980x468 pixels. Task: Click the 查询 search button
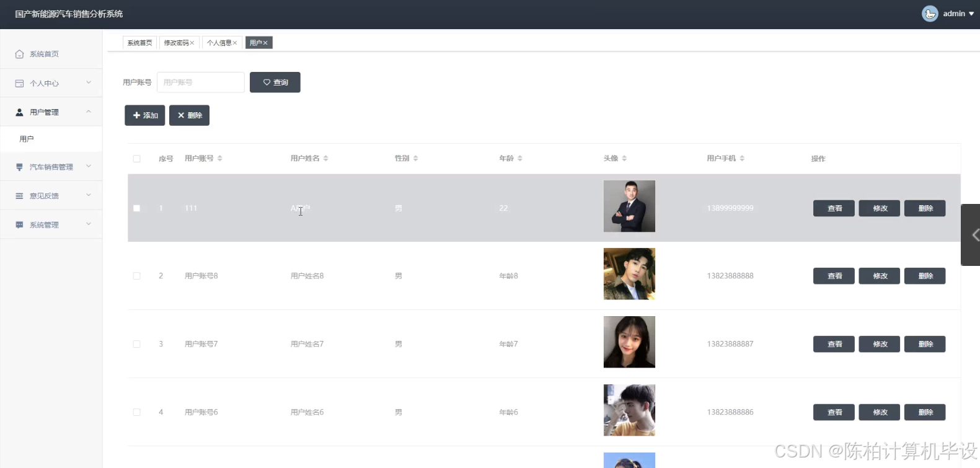click(x=275, y=82)
